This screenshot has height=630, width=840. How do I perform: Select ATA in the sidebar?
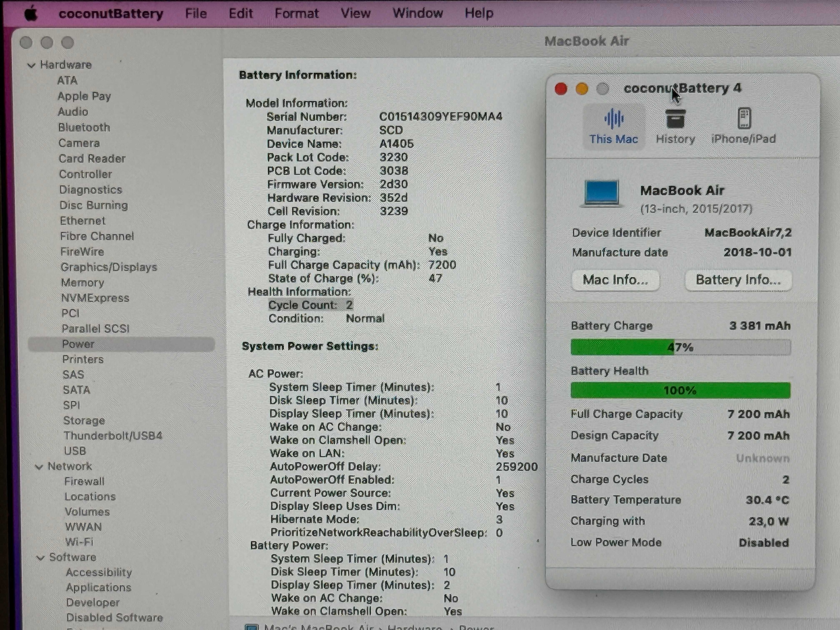click(x=67, y=80)
